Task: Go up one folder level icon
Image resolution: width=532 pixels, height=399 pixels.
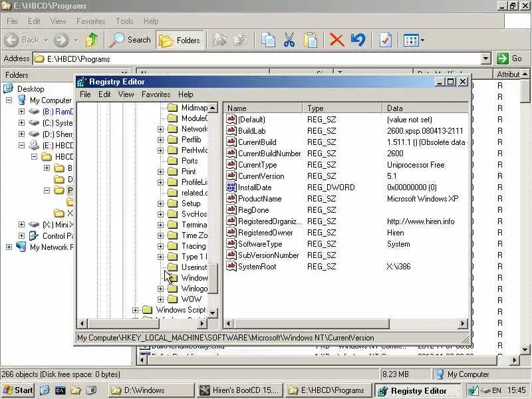Action: (92, 40)
